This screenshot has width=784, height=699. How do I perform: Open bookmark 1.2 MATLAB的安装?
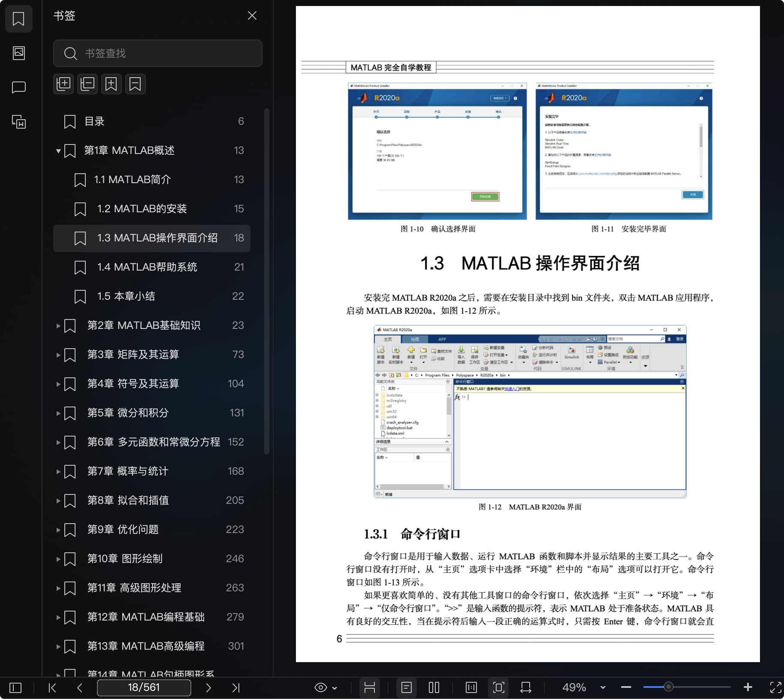point(152,209)
